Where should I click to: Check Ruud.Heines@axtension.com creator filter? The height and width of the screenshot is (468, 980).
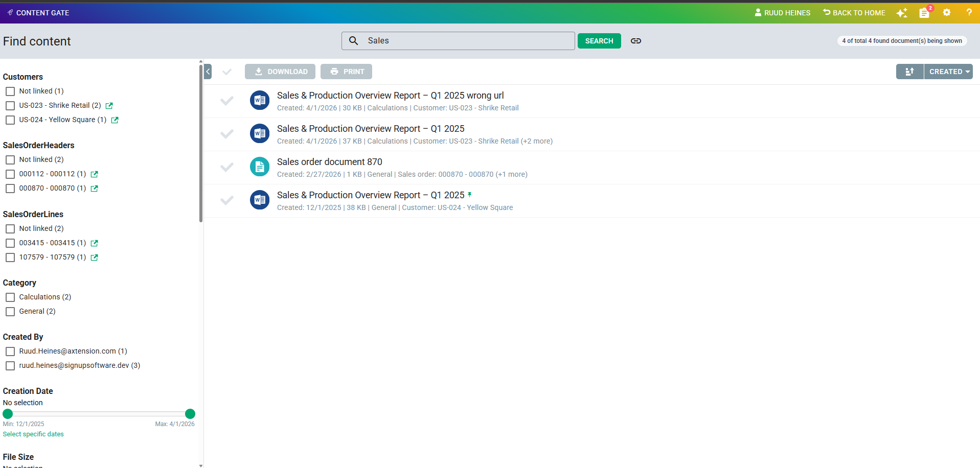click(x=10, y=352)
